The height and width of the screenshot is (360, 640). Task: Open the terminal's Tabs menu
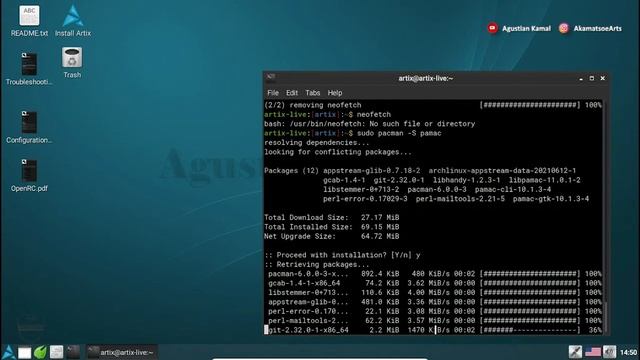click(x=313, y=93)
